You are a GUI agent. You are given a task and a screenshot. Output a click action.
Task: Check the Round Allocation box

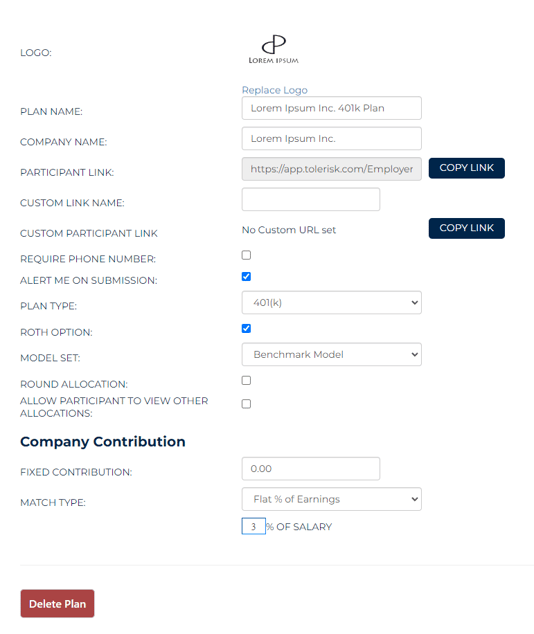tap(246, 380)
